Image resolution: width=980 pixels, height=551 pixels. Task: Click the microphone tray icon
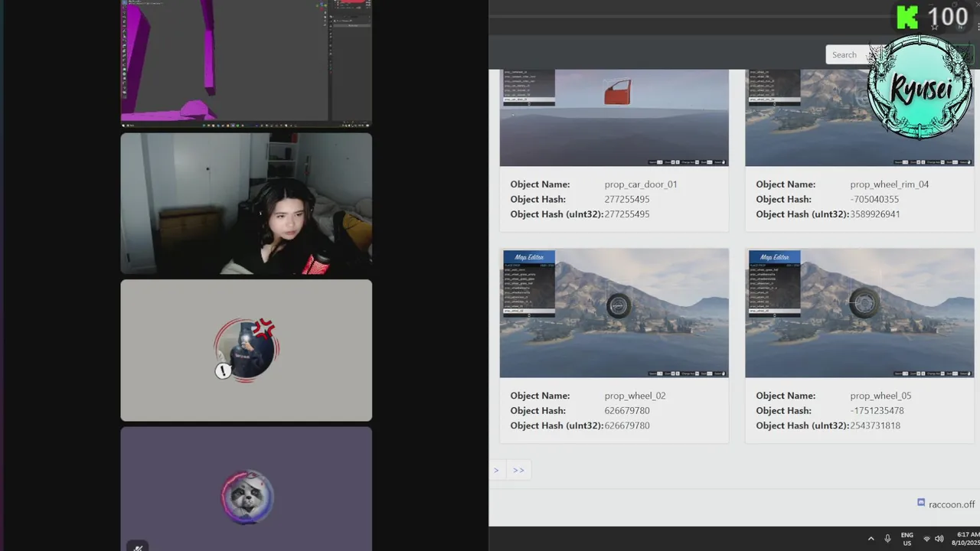tap(887, 539)
